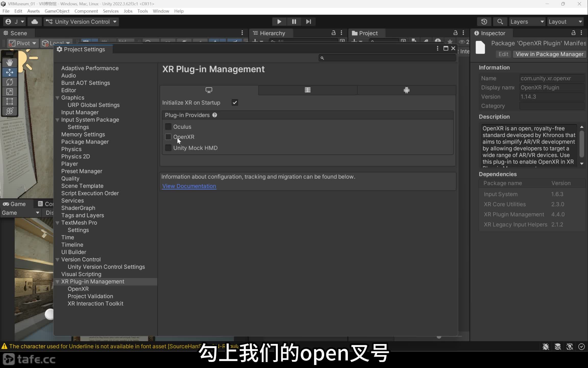The width and height of the screenshot is (588, 368).
Task: Switch to the Android platform tab
Action: coord(407,90)
